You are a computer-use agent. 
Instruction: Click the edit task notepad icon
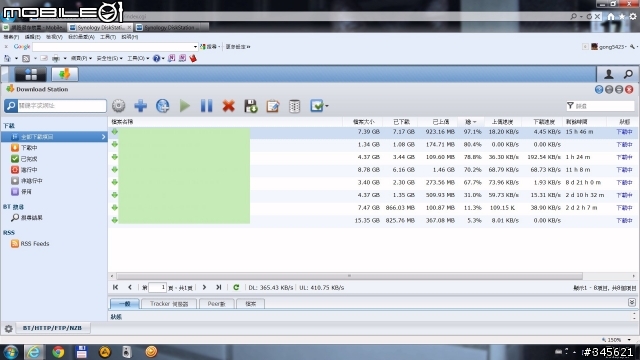273,106
